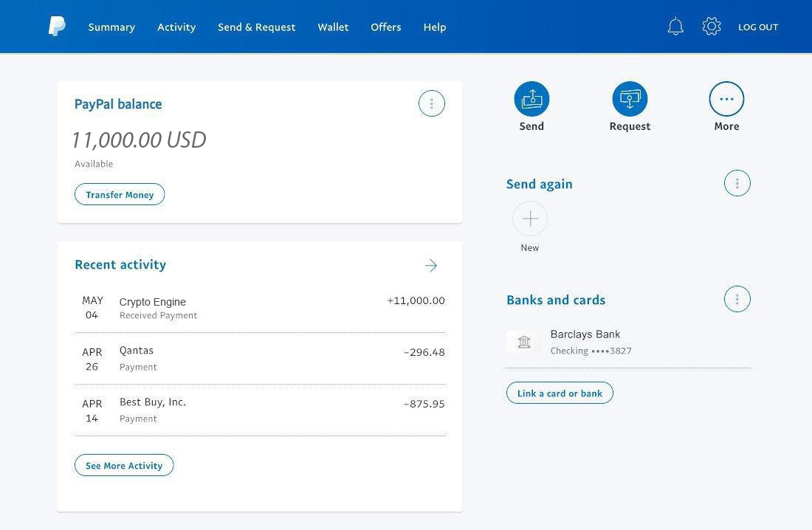This screenshot has height=530, width=812.
Task: Select the Barclays Bank account
Action: pyautogui.click(x=628, y=343)
